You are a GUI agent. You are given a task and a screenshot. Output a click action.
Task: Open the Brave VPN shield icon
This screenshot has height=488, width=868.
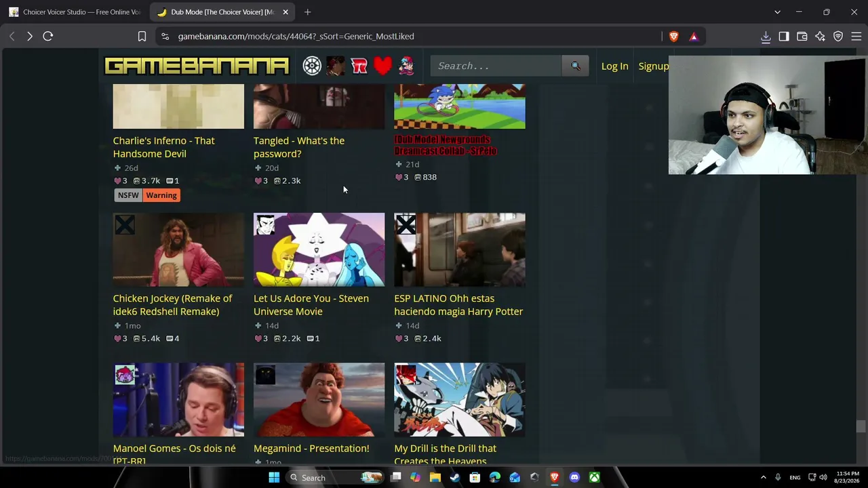click(838, 37)
